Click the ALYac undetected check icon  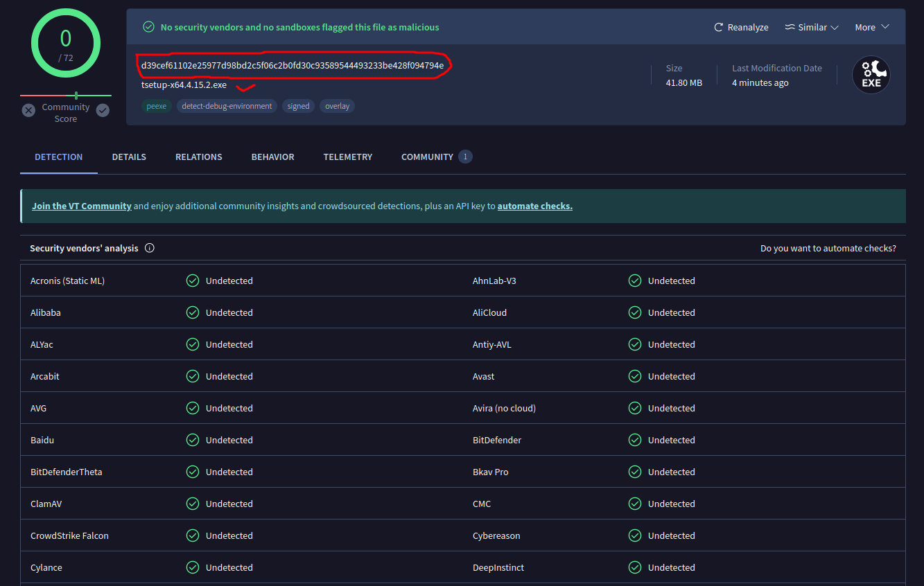193,344
